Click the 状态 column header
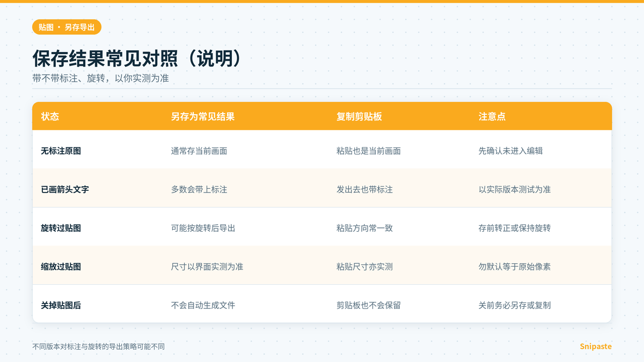This screenshot has height=362, width=644. point(50,116)
